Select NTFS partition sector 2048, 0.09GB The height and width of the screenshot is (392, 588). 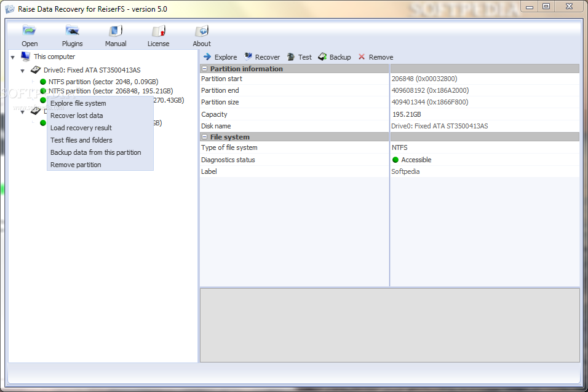coord(103,82)
